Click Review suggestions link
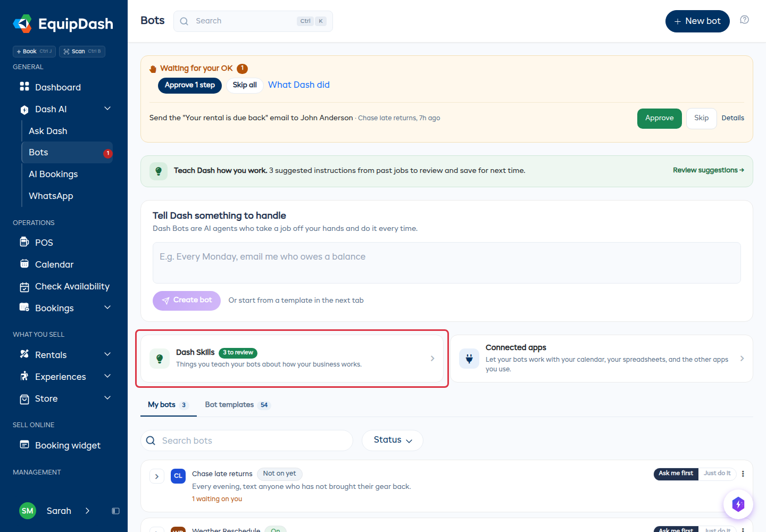 tap(709, 170)
